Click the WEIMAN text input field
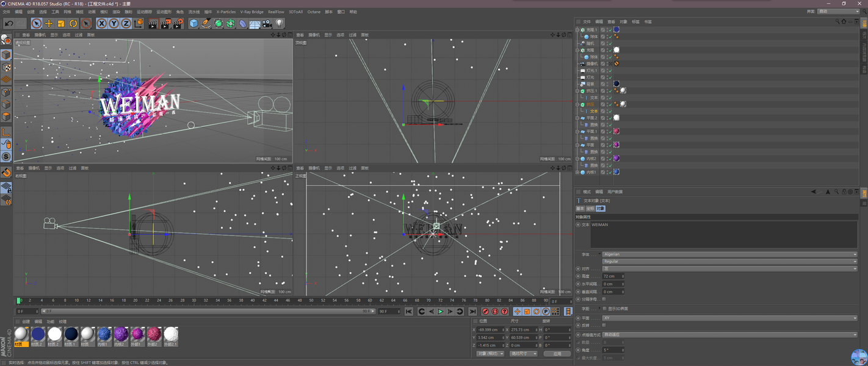Screen dimensions: 868x366 [x=724, y=234]
